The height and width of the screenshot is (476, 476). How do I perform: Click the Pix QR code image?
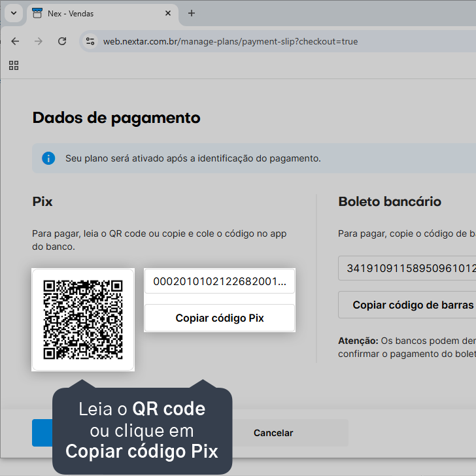coord(83,320)
